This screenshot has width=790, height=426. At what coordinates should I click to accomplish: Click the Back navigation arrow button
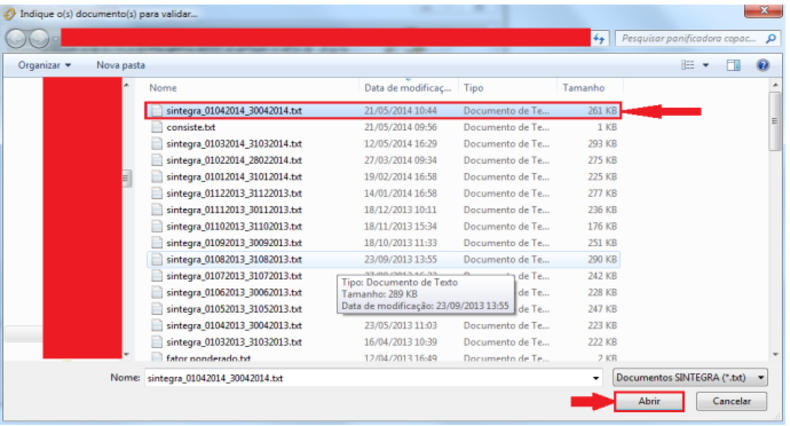pos(17,38)
